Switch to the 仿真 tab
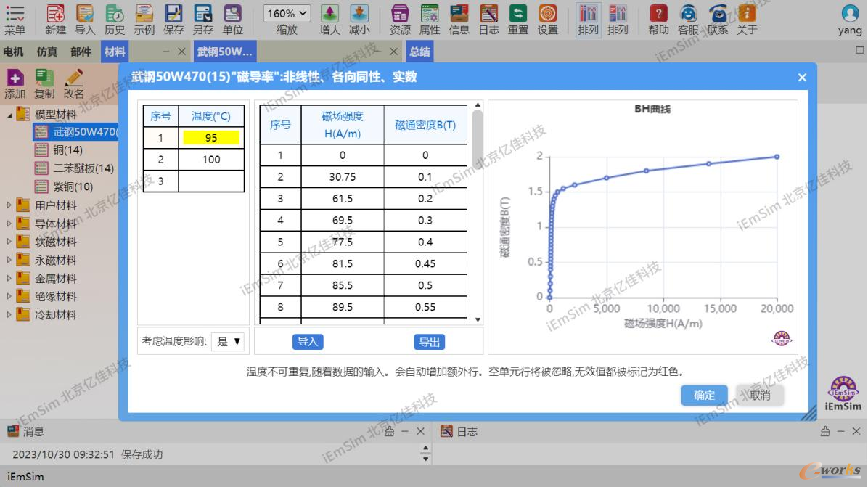The height and width of the screenshot is (487, 868). pyautogui.click(x=47, y=52)
